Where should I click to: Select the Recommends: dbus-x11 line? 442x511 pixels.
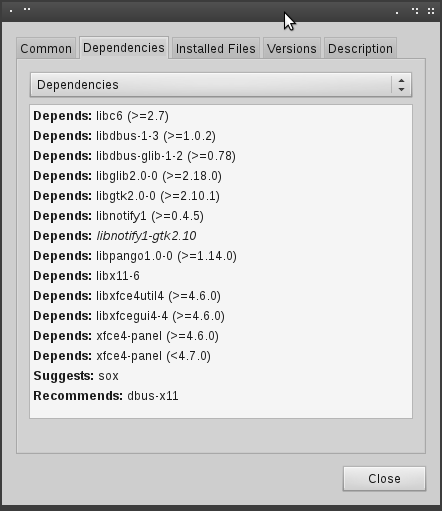coord(106,396)
